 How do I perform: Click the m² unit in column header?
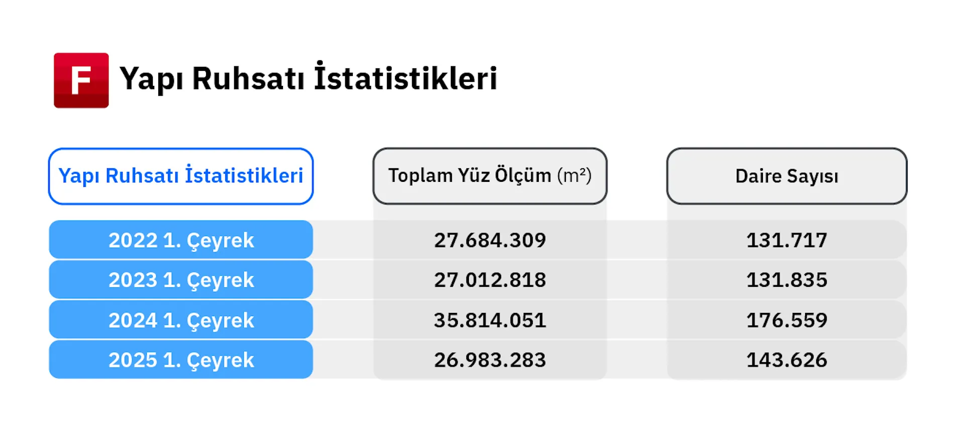pos(574,175)
